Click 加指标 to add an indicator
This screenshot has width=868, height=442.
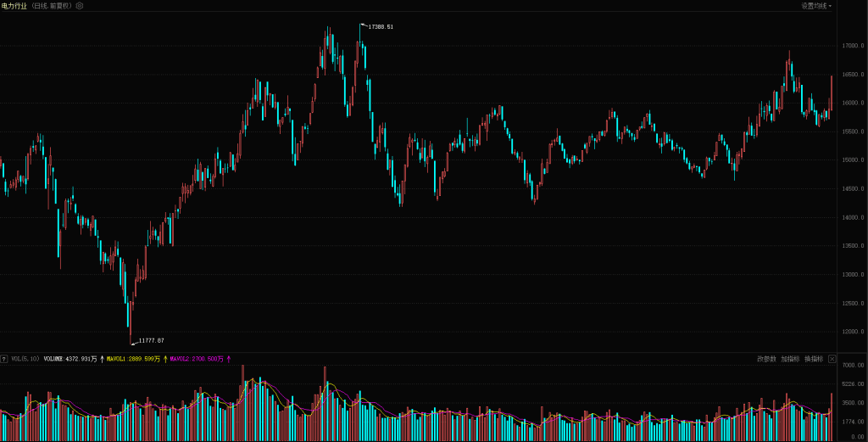click(x=790, y=359)
